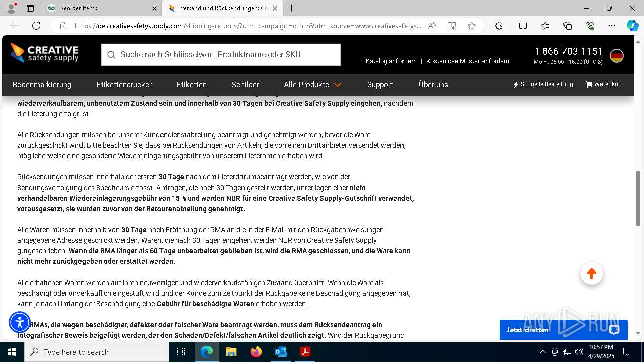644x362 pixels.
Task: Launch Firefox from the taskbar
Action: 256,352
